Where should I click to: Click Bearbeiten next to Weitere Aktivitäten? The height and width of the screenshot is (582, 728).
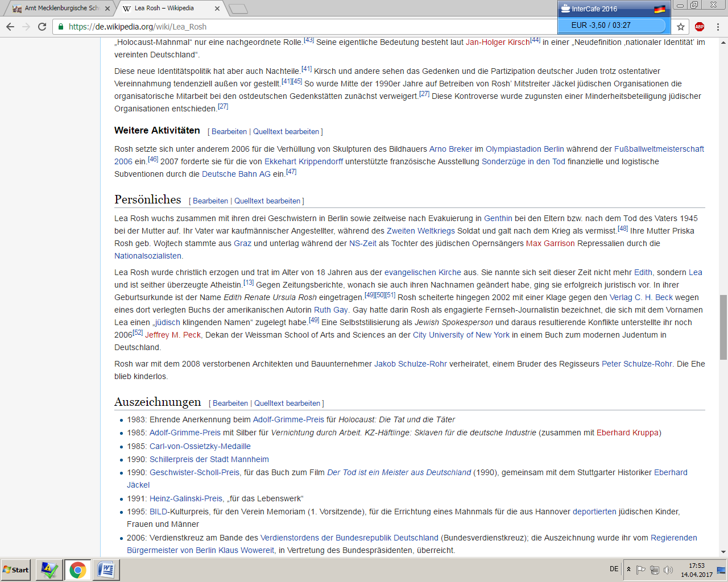(x=229, y=132)
